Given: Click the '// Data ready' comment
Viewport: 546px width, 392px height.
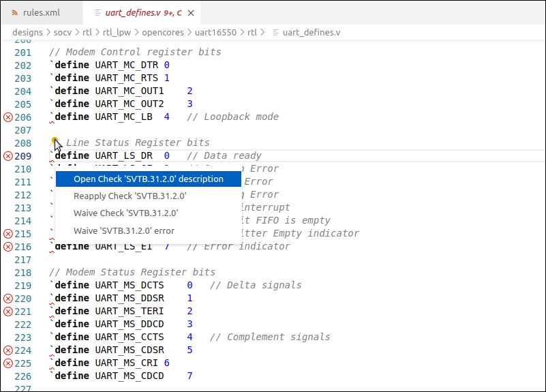Looking at the screenshot, I should point(224,155).
